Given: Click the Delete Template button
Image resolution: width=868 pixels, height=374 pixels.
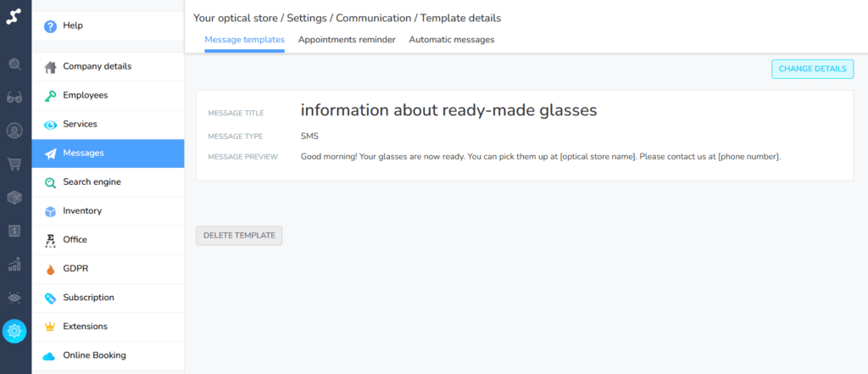Looking at the screenshot, I should click(239, 236).
